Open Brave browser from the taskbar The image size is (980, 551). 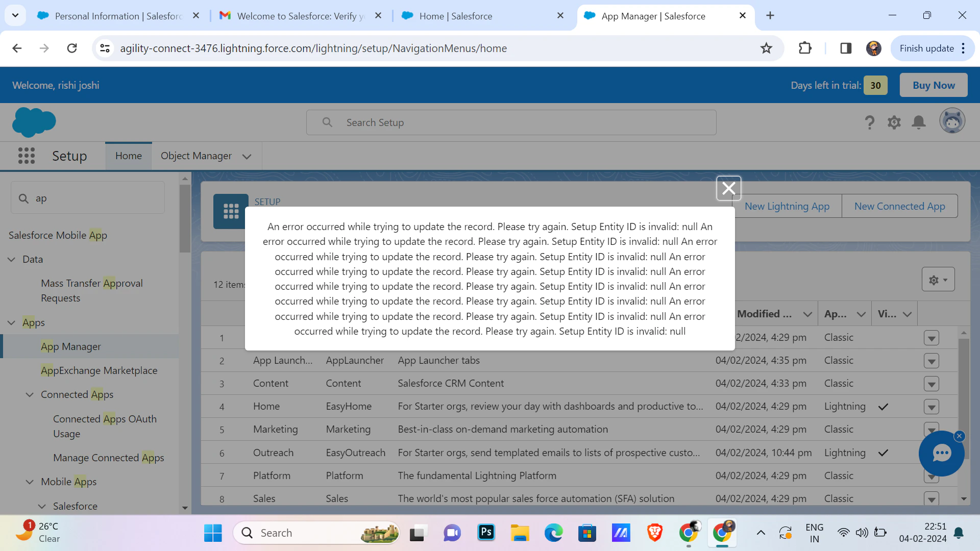point(654,533)
